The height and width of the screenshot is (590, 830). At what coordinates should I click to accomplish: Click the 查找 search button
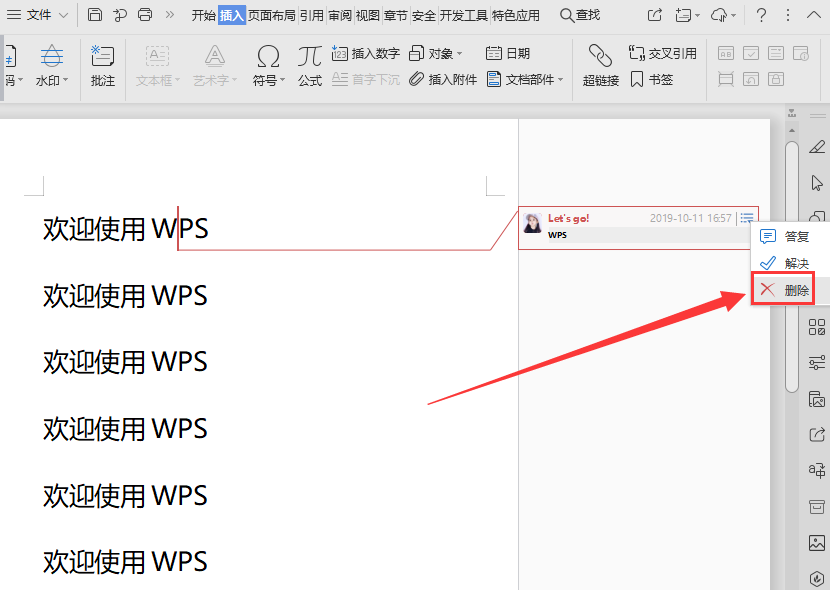click(580, 15)
